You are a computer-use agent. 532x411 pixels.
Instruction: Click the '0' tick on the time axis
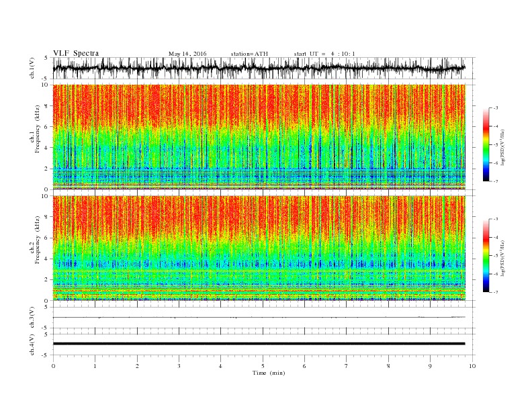(x=53, y=366)
